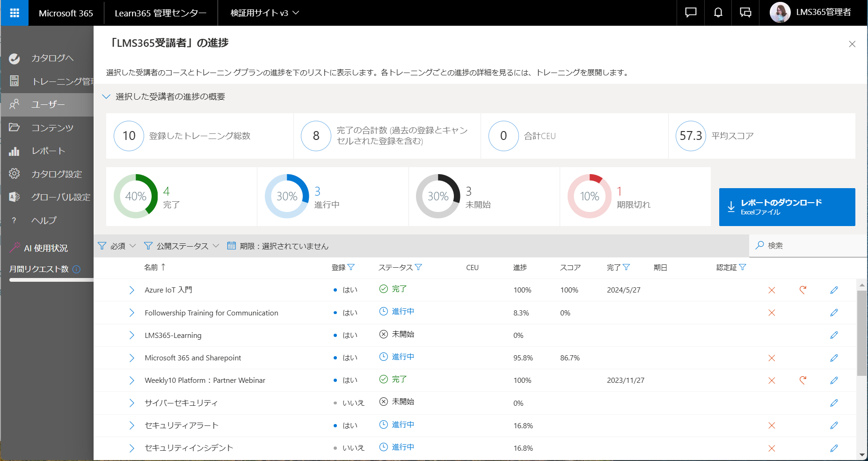The width and height of the screenshot is (868, 461).
Task: Click the filter icon on 完了 column
Action: pyautogui.click(x=627, y=267)
